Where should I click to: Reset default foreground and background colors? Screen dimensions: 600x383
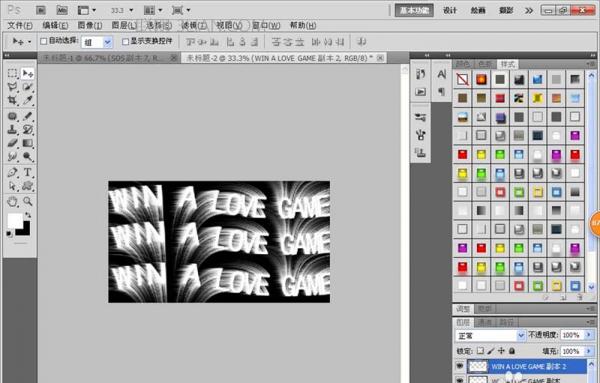click(10, 233)
